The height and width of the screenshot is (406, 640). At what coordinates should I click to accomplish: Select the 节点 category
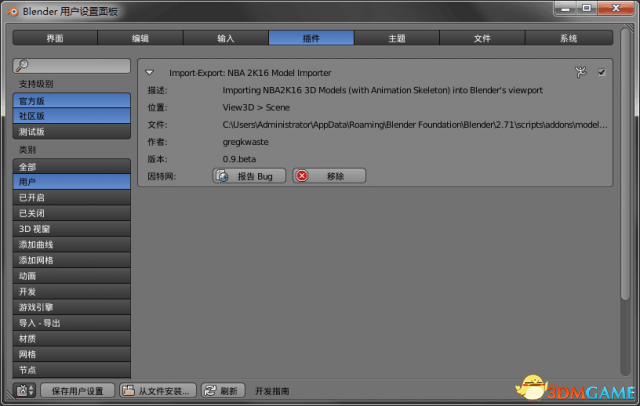72,370
